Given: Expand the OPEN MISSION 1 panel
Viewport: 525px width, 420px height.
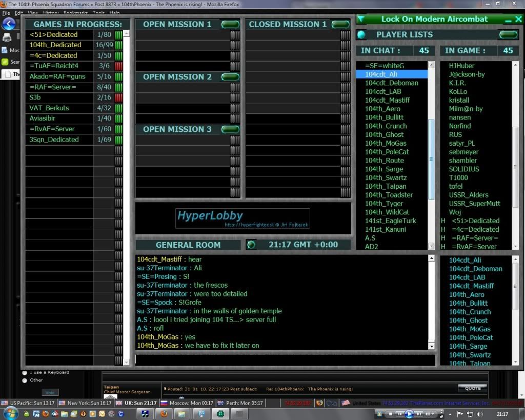Looking at the screenshot, I should (230, 24).
